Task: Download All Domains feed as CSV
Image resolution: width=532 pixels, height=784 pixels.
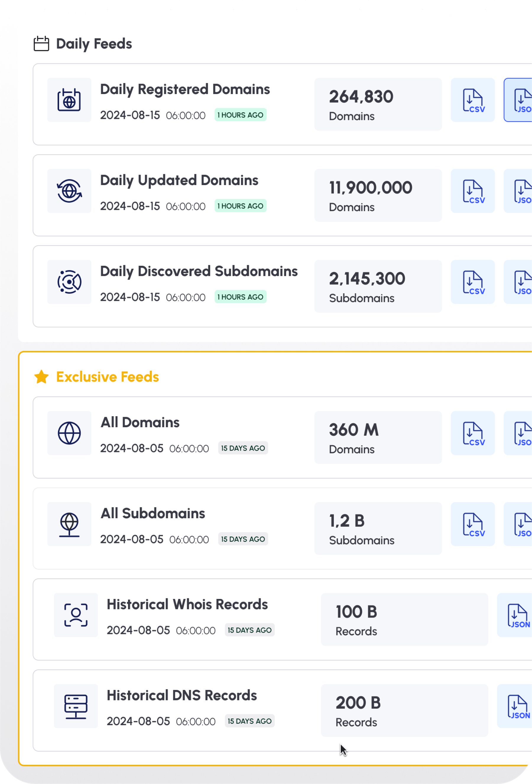Action: pos(473,433)
